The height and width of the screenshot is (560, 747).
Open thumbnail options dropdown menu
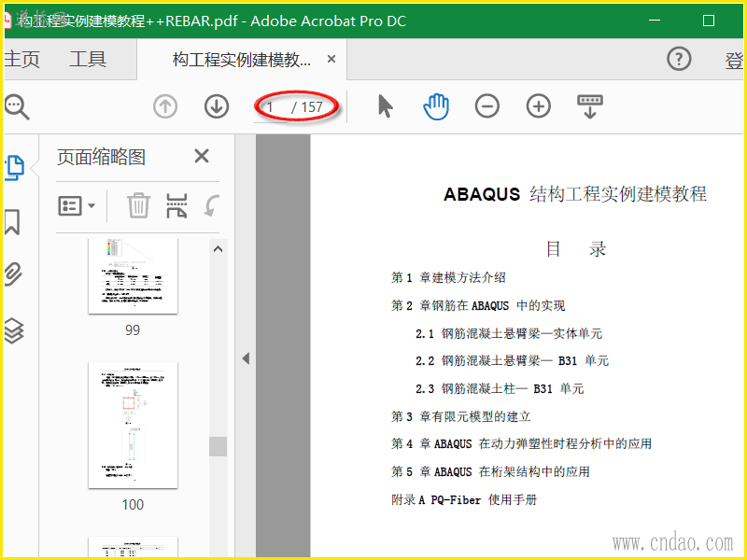[x=77, y=206]
